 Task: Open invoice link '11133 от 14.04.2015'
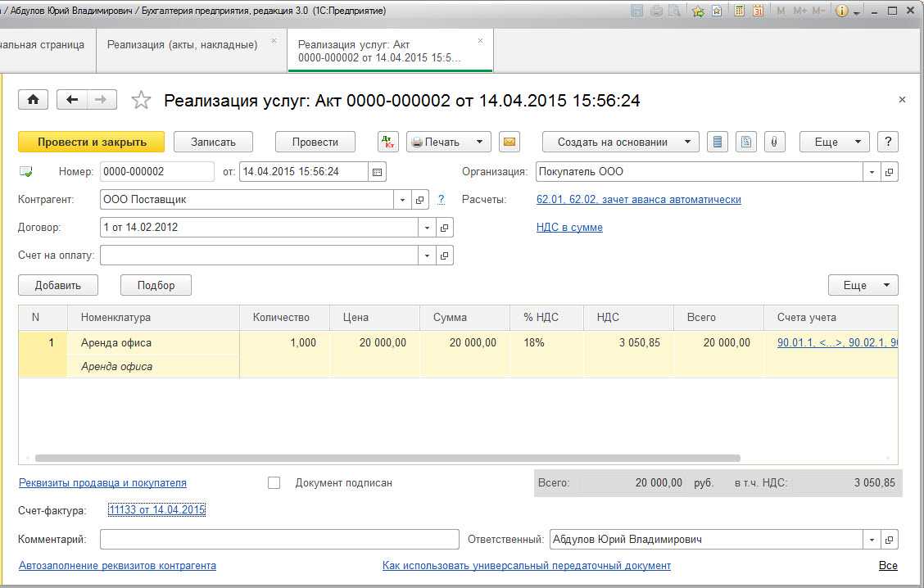tap(156, 510)
